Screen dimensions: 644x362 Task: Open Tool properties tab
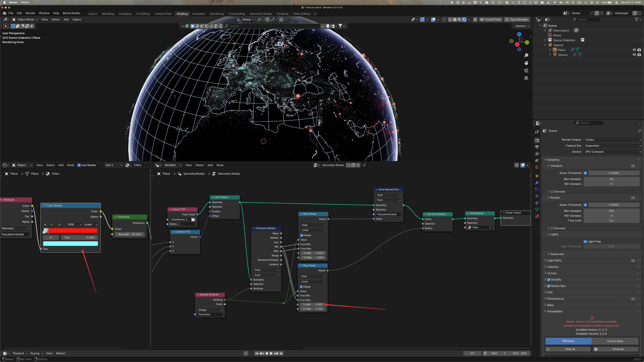pos(537,132)
